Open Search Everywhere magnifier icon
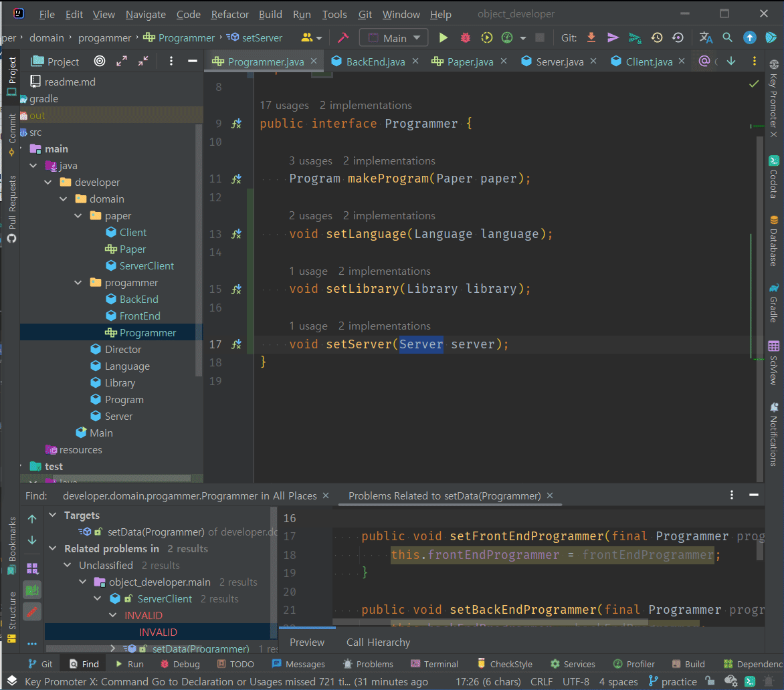784x690 pixels. coord(727,38)
